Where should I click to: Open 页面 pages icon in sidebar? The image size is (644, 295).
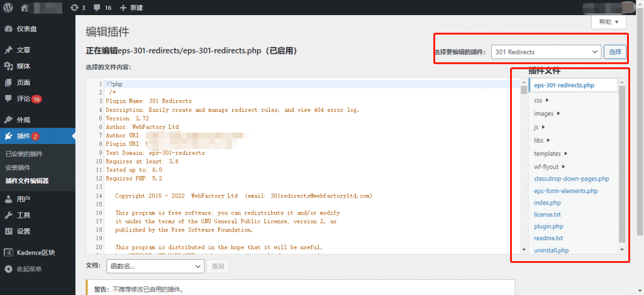pyautogui.click(x=8, y=82)
